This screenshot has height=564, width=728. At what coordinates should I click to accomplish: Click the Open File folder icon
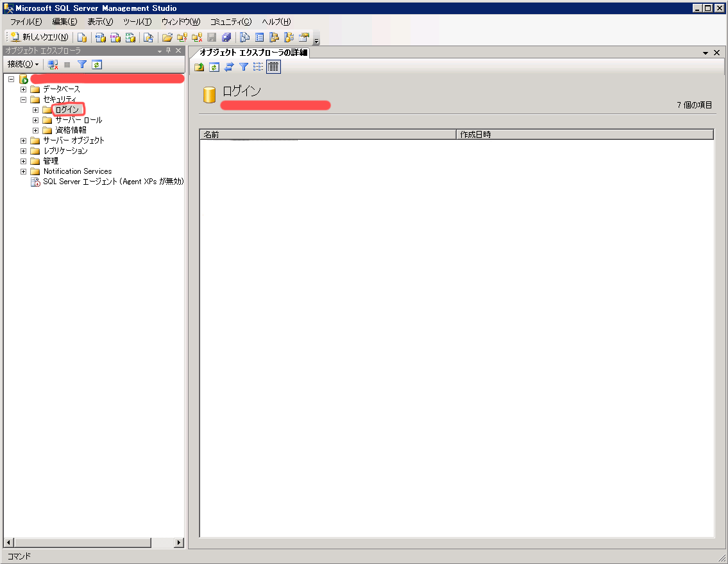tap(167, 37)
